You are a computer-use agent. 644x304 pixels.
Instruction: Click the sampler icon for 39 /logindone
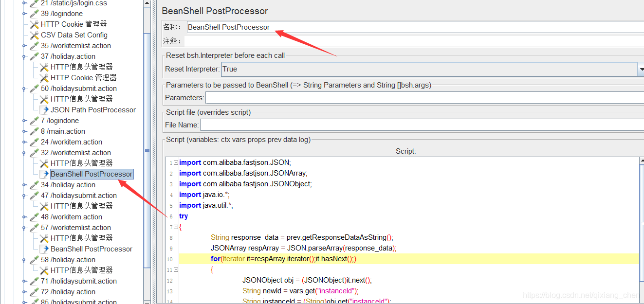pos(34,14)
